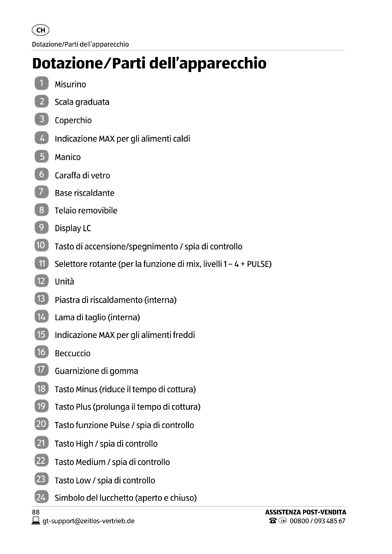Click the number 24 badge for Simbolo del lucchetto
Screen dimensions: 392x554
pyautogui.click(x=41, y=497)
